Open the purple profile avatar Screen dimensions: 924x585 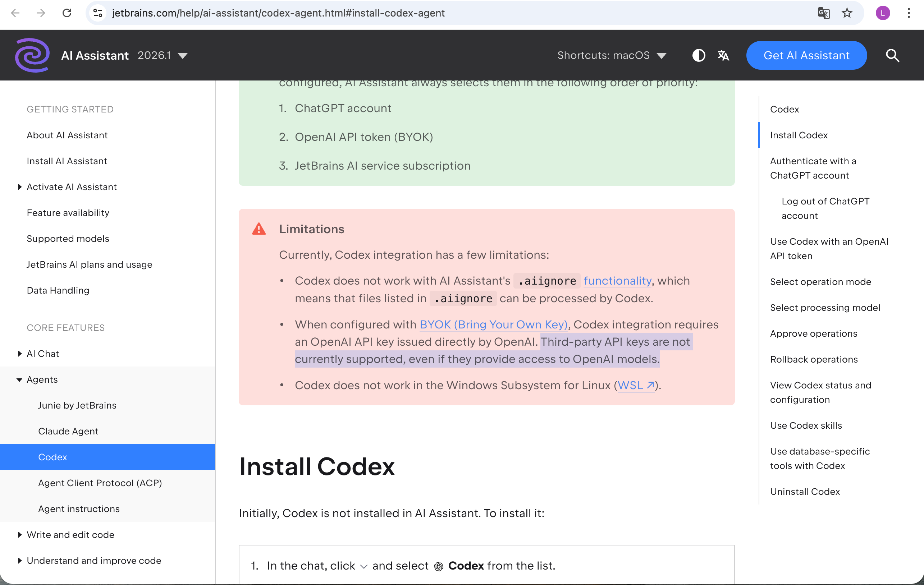[x=883, y=13]
